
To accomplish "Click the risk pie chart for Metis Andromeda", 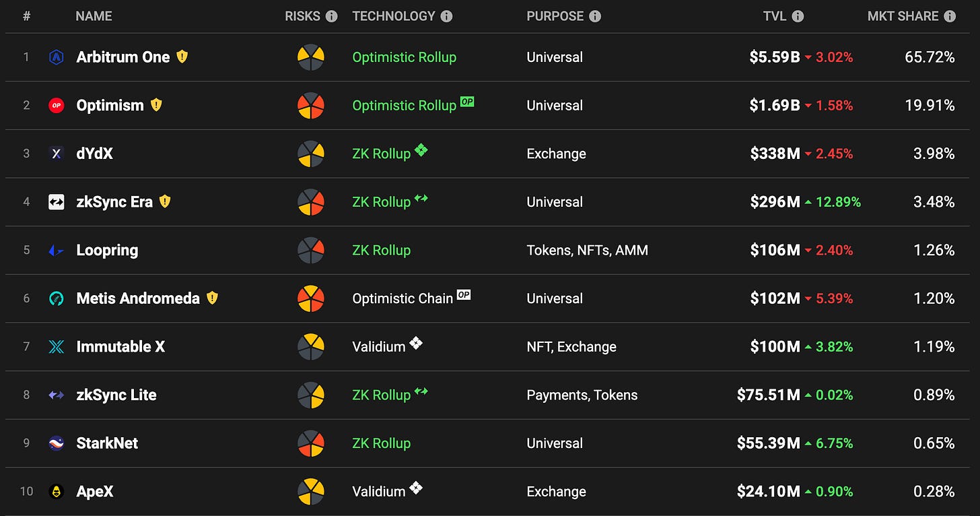I will [x=311, y=298].
